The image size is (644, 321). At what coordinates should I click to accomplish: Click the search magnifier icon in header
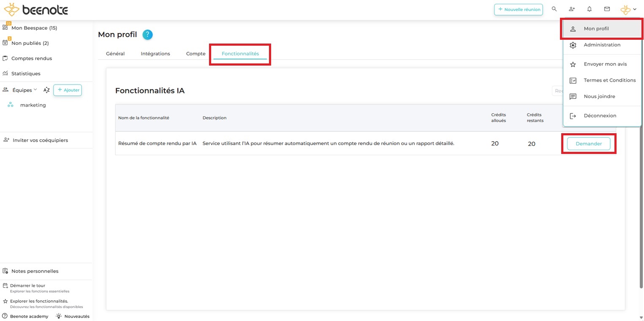(554, 9)
